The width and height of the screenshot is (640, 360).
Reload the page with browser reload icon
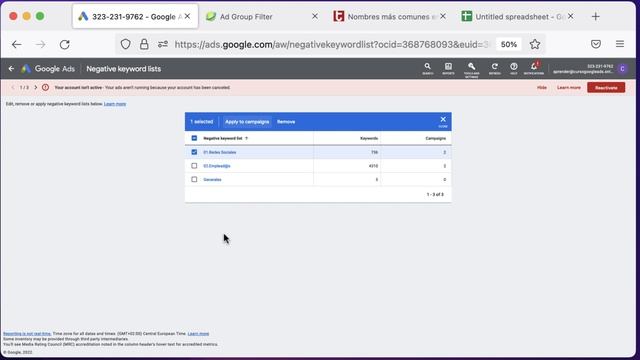(64, 44)
